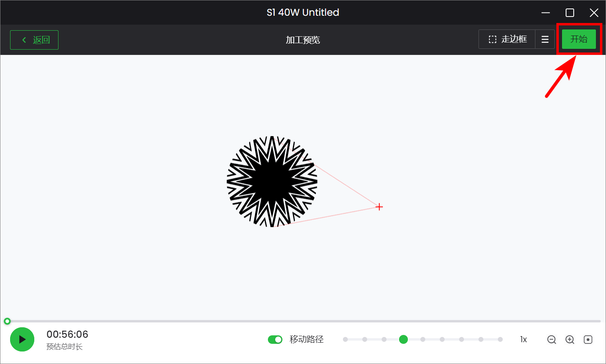Click the green play preview button
606x364 pixels.
(22, 339)
